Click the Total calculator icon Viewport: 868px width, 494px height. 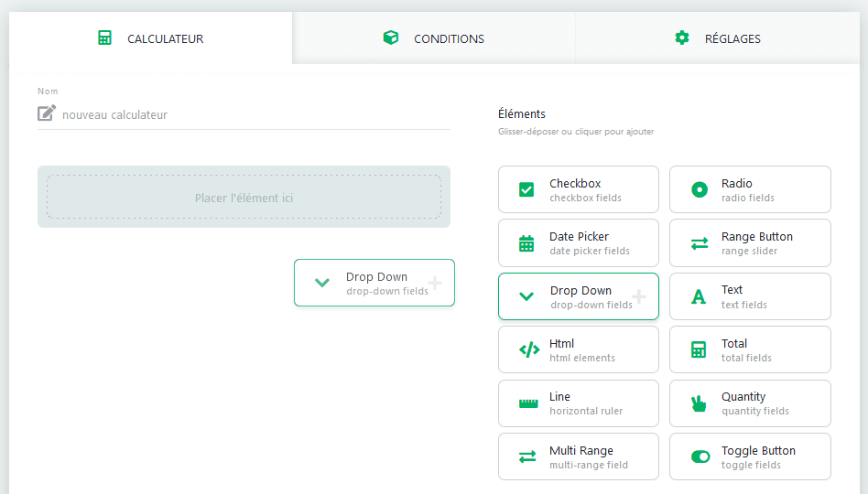pyautogui.click(x=699, y=349)
